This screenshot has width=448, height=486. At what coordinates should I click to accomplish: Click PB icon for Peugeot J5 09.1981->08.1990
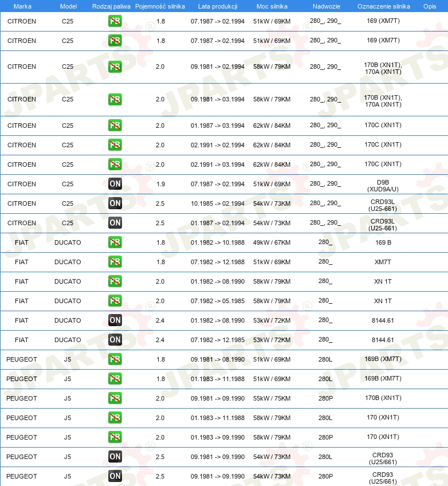coord(115,359)
